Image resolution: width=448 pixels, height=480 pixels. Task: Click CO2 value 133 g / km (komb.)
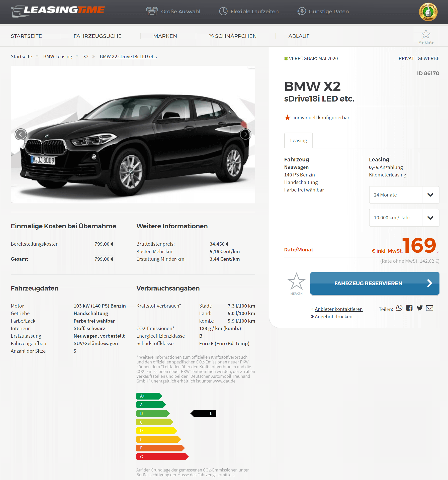pyautogui.click(x=220, y=328)
